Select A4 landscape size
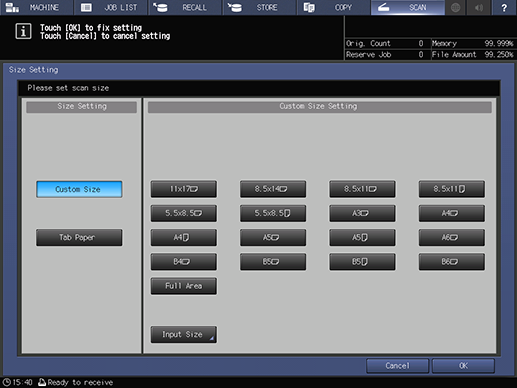Screen dimensions: 517x388 452,213
